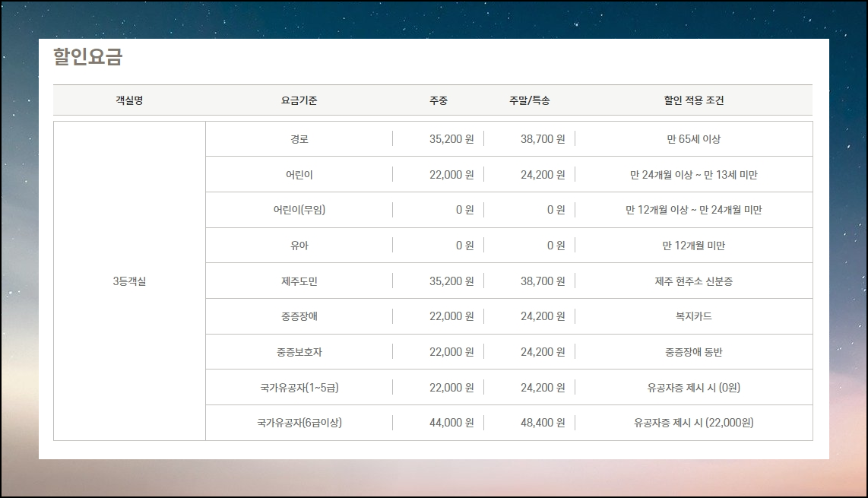868x498 pixels.
Task: Select the 유아 fare type cell
Action: pos(299,246)
